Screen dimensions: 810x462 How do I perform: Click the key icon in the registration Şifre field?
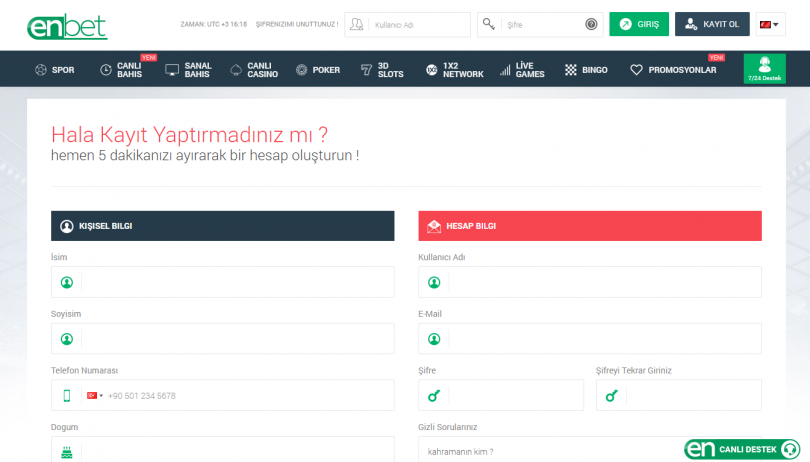434,396
